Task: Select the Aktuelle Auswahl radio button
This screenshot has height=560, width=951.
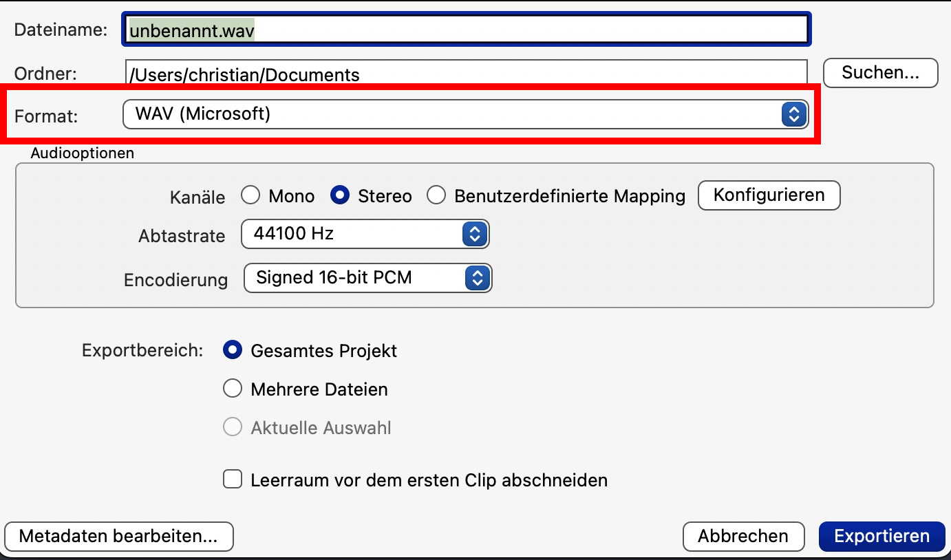Action: click(x=233, y=427)
